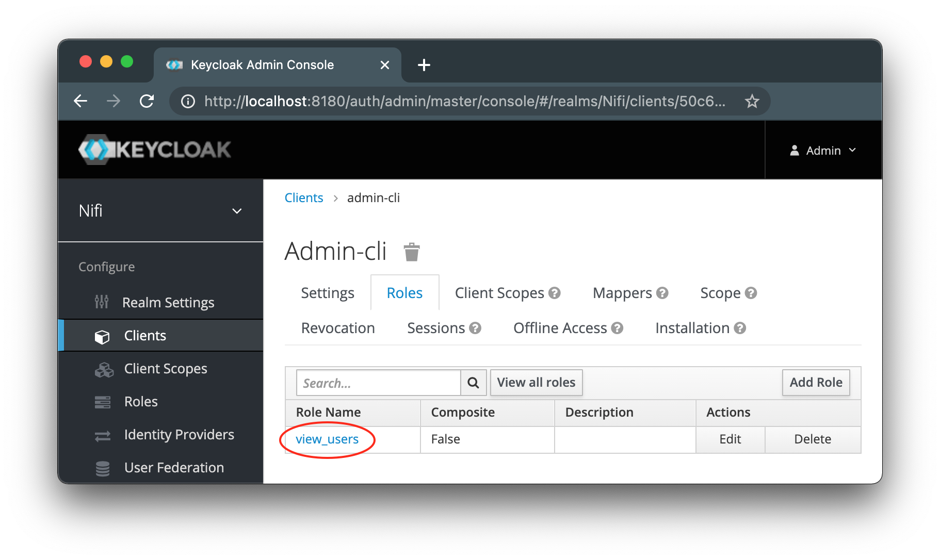Open help icon next to Mappers tab

tap(662, 293)
